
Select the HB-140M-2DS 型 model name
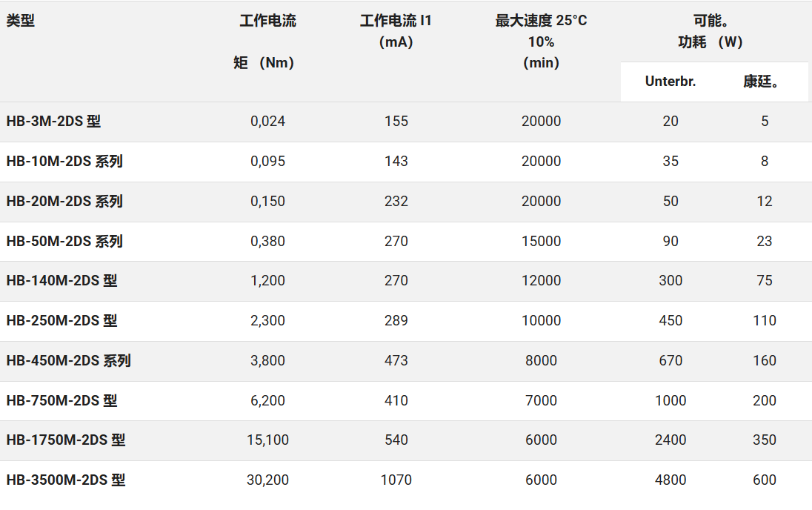coord(61,281)
